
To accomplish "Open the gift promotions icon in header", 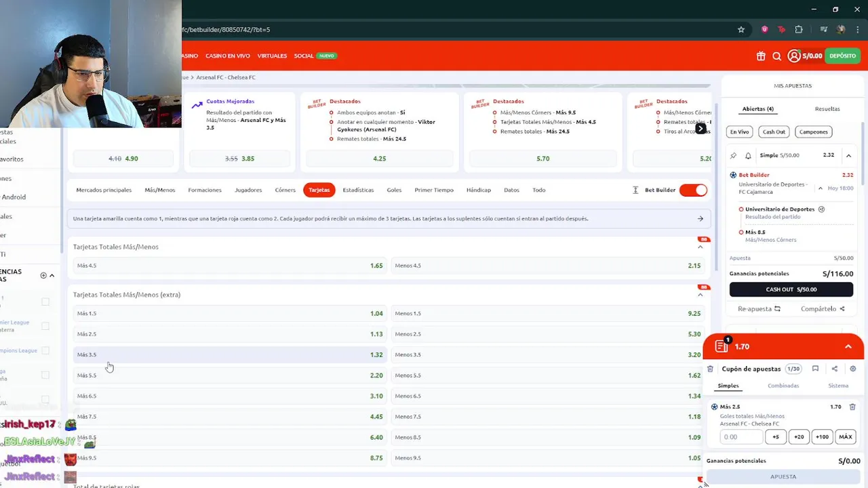I will coord(761,56).
